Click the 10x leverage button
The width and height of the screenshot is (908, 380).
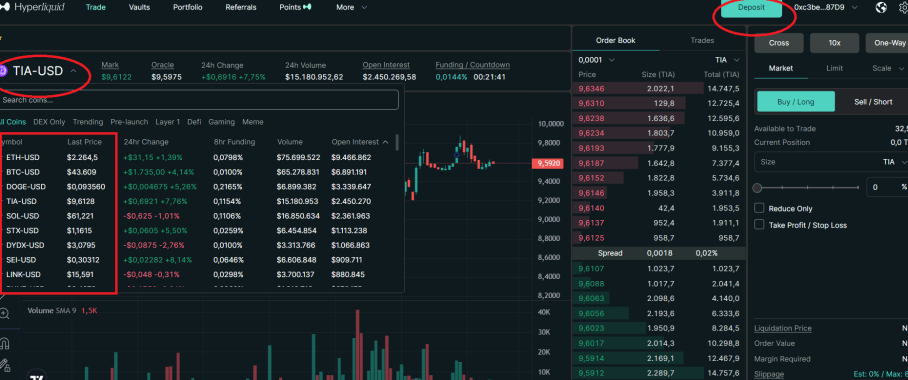tap(834, 43)
